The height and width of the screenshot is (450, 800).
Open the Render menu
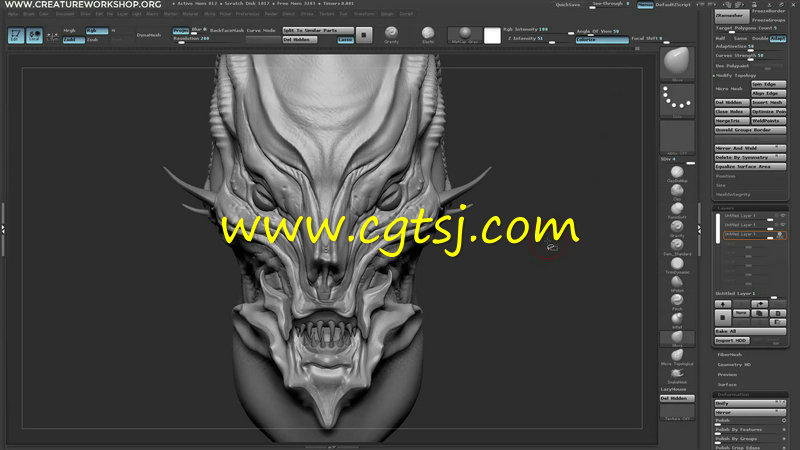click(x=271, y=14)
